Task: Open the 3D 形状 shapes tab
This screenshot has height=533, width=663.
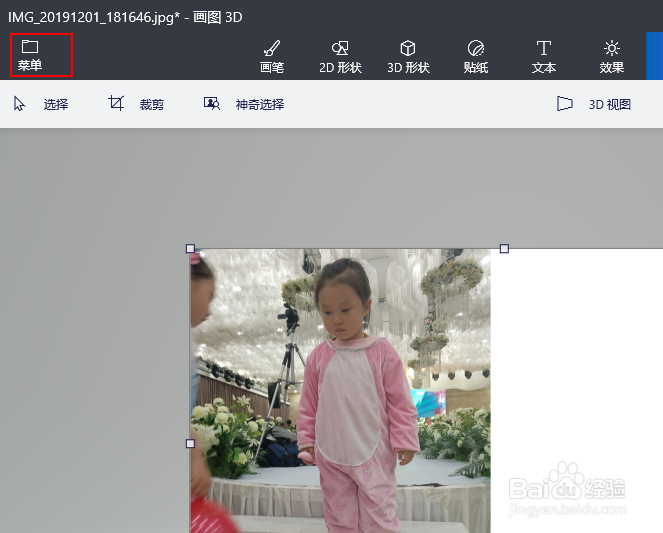Action: 408,57
